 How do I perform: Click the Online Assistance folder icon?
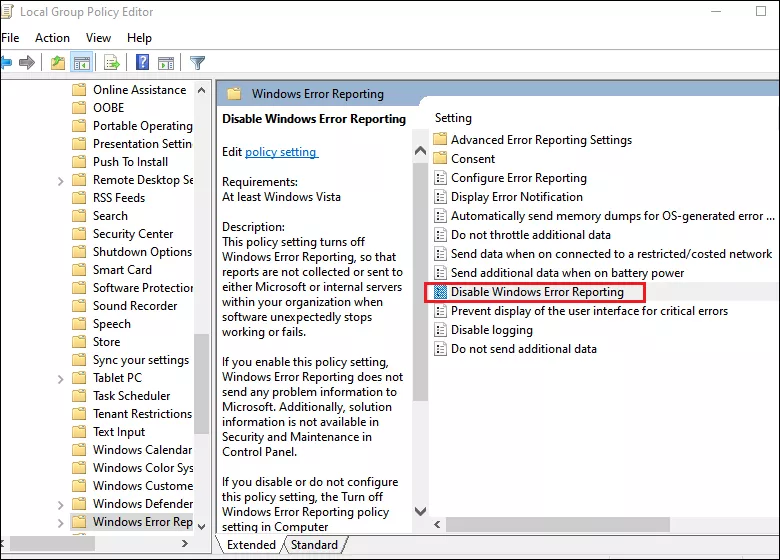click(79, 90)
